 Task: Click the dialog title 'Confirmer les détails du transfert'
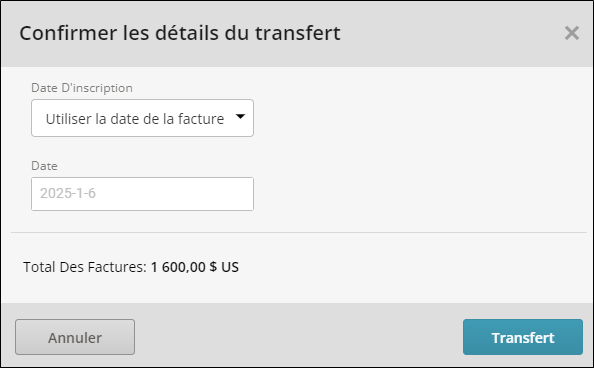coord(180,33)
